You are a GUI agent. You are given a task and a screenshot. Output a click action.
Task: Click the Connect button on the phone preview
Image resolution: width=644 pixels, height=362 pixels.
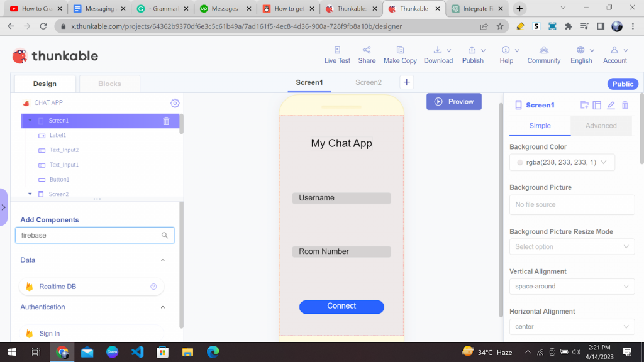click(341, 306)
